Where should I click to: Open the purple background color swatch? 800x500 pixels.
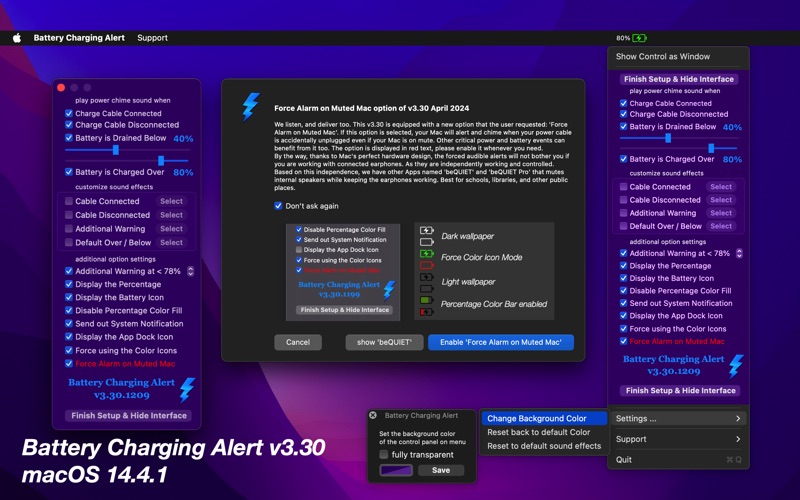click(x=396, y=470)
